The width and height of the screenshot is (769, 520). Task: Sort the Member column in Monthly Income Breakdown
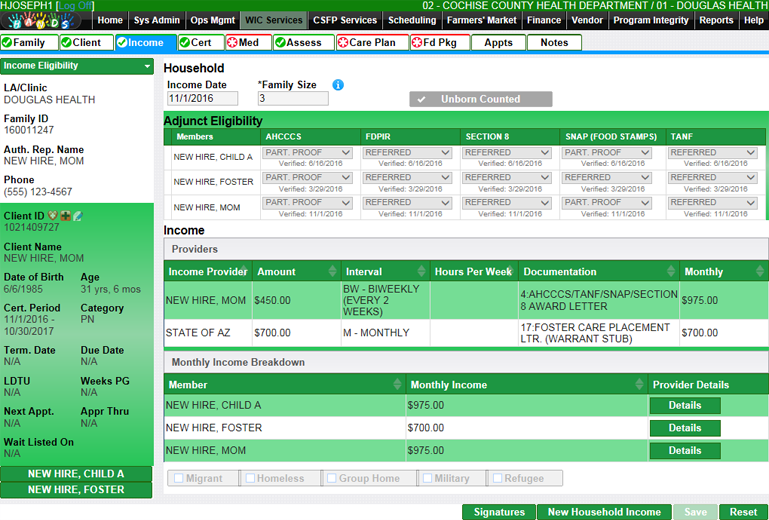pyautogui.click(x=397, y=385)
